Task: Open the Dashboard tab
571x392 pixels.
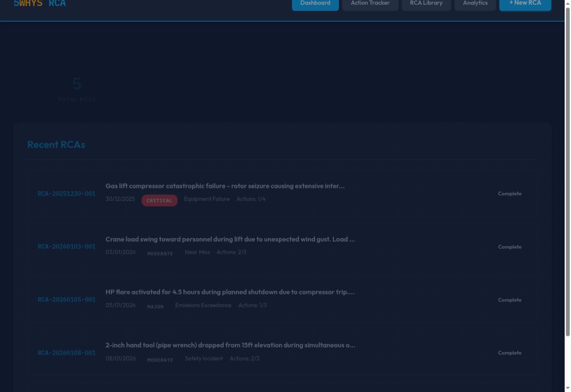Action: (315, 3)
